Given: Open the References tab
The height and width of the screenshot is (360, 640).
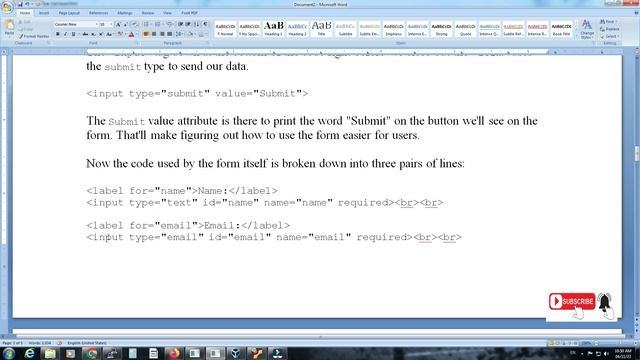Looking at the screenshot, I should [98, 13].
